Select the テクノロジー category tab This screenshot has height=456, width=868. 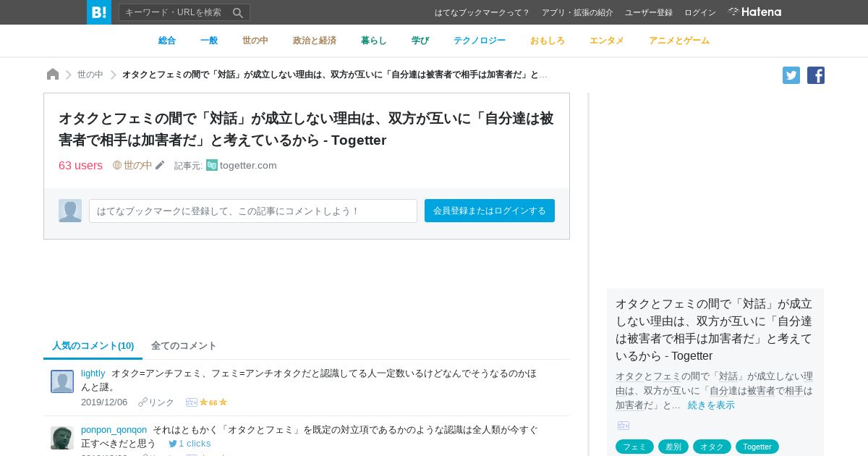pyautogui.click(x=480, y=41)
